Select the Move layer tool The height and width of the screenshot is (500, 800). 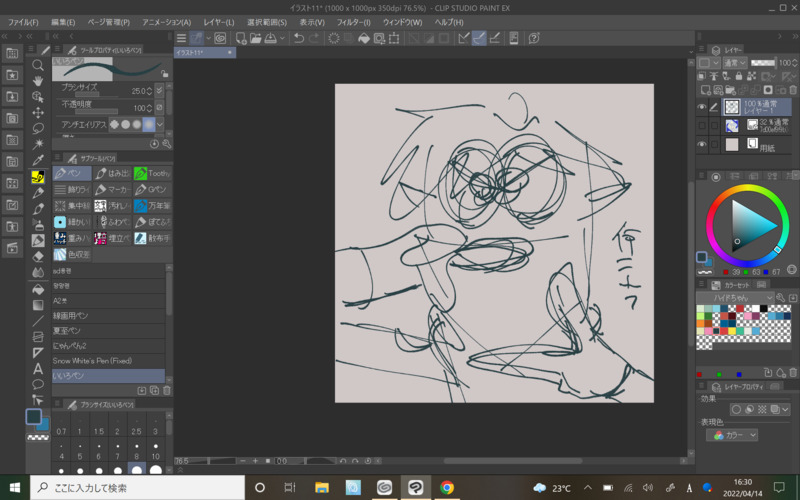tap(38, 113)
